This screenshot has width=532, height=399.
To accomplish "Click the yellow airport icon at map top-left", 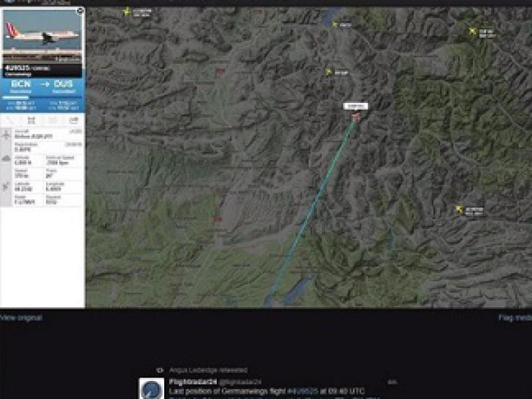I will point(127,12).
